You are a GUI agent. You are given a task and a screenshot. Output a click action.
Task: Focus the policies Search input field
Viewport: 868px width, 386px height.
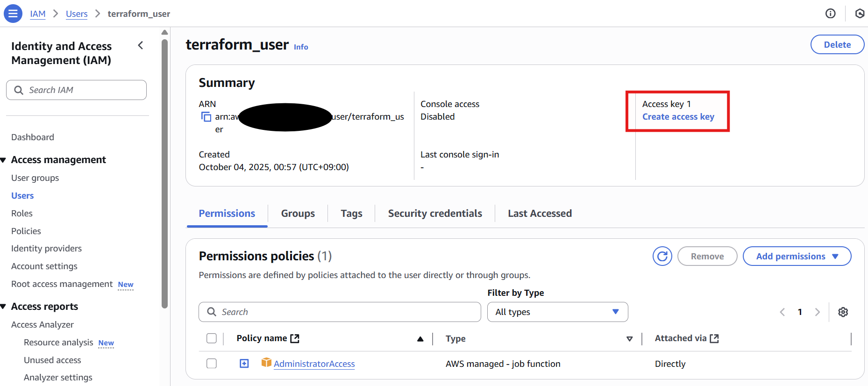pyautogui.click(x=340, y=312)
